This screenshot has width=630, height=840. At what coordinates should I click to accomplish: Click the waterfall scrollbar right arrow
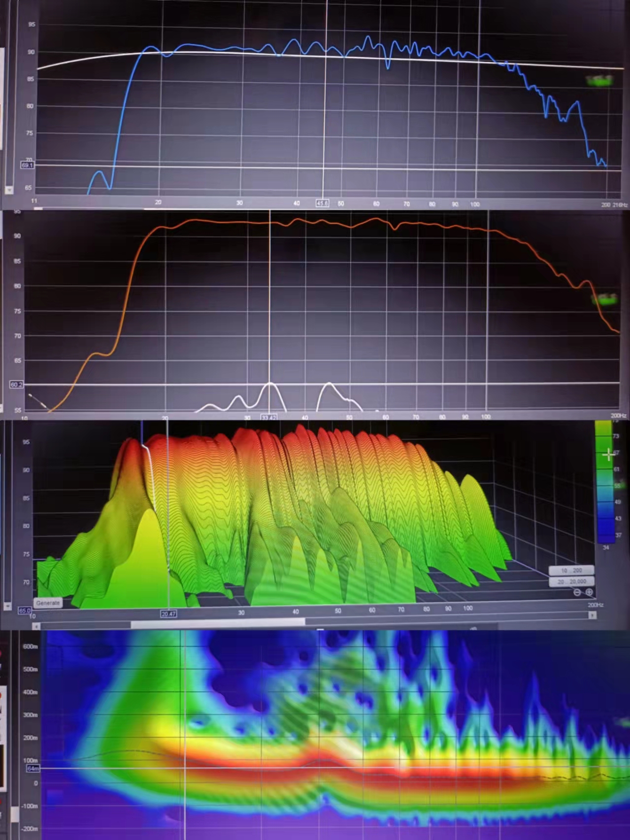(x=592, y=615)
